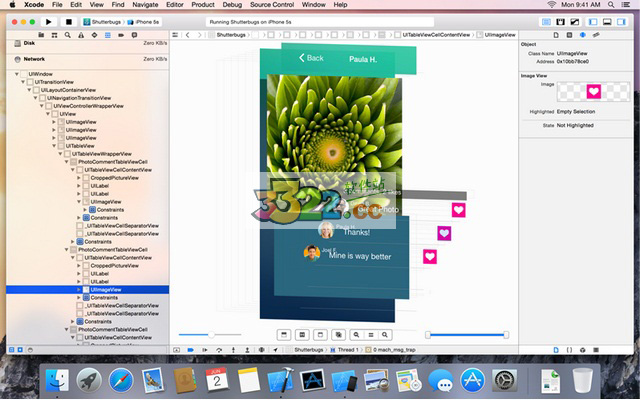Viewport: 640px width, 400px height.
Task: Open the Report navigator speech-bubble icon
Action: pyautogui.click(x=134, y=35)
